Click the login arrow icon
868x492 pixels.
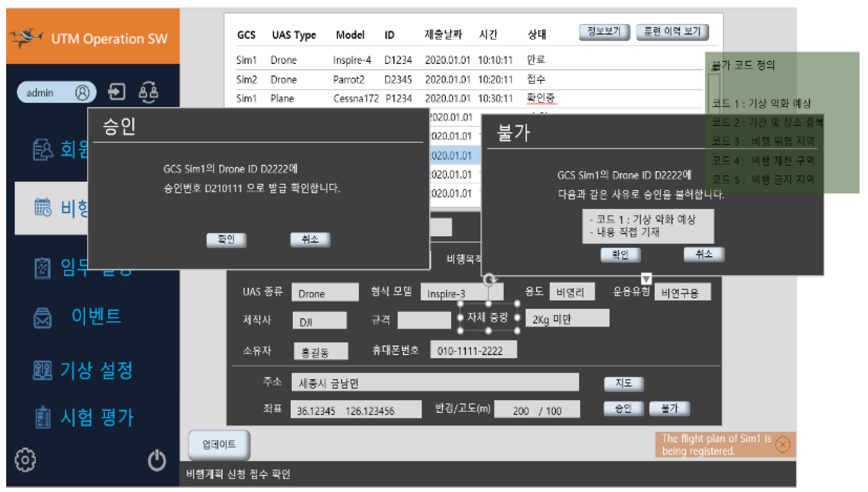(x=116, y=92)
